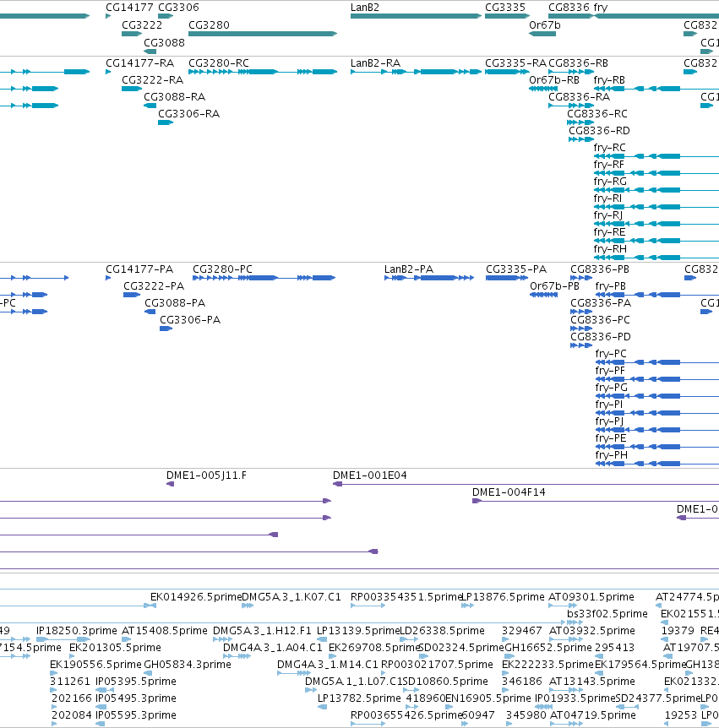
Task: Click the DME1-001E04 clone label
Action: click(370, 475)
